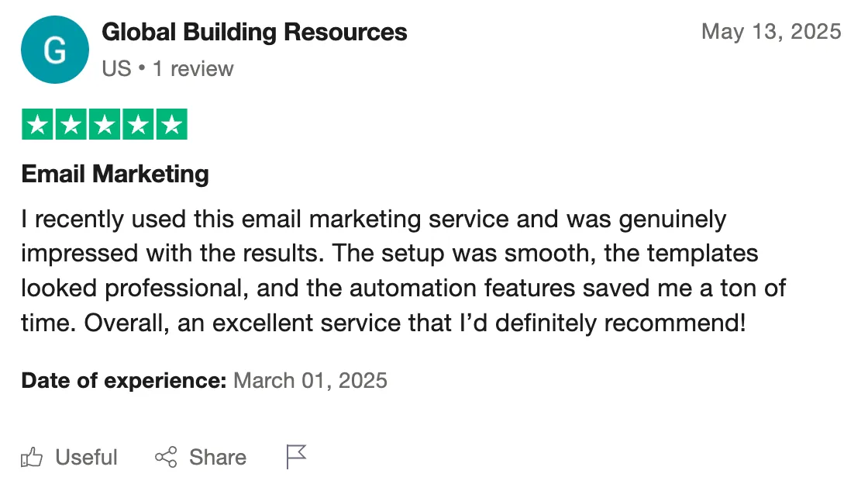Open Global Building Resources profile name
The height and width of the screenshot is (498, 868).
pyautogui.click(x=255, y=32)
